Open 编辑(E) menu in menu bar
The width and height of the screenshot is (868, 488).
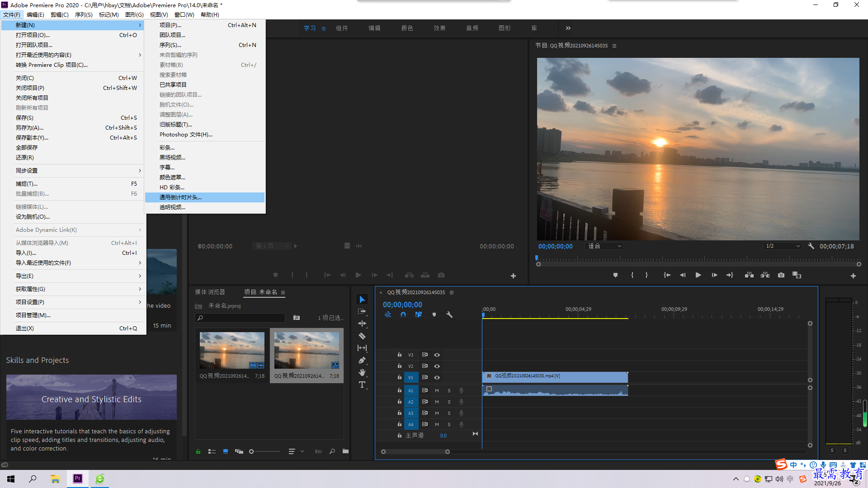click(x=35, y=15)
